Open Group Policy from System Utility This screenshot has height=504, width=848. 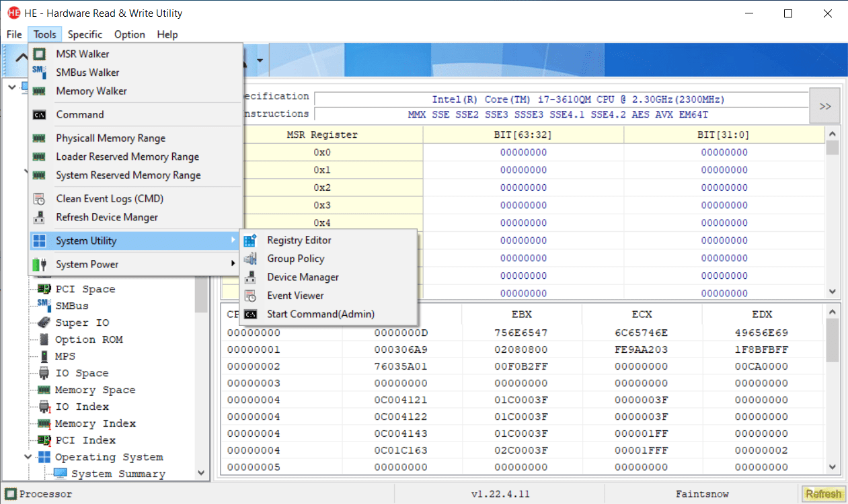(328, 259)
